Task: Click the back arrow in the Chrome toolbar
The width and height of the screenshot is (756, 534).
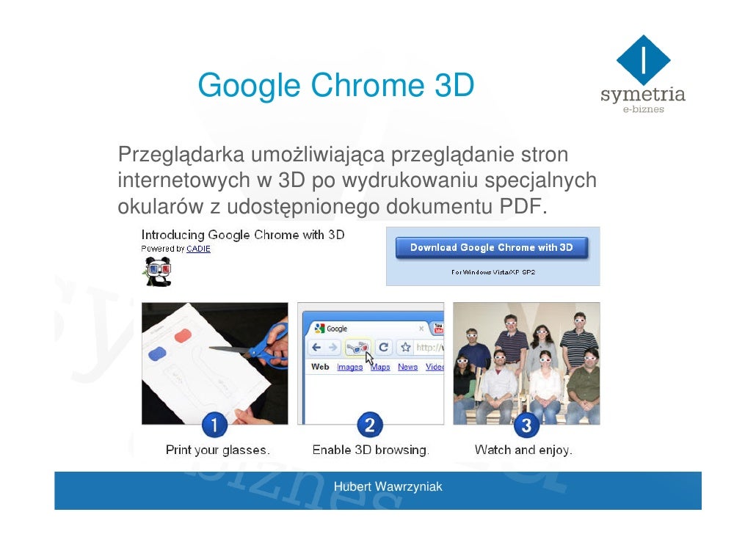Action: coord(316,347)
